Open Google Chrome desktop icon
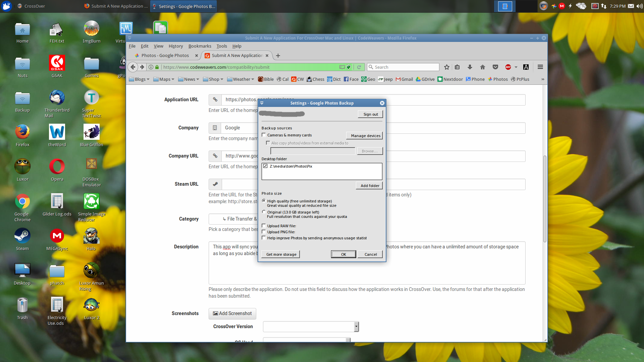 pyautogui.click(x=22, y=207)
